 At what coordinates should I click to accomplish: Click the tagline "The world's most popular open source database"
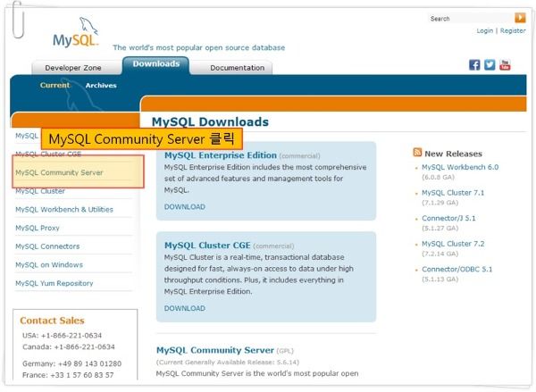coord(199,47)
